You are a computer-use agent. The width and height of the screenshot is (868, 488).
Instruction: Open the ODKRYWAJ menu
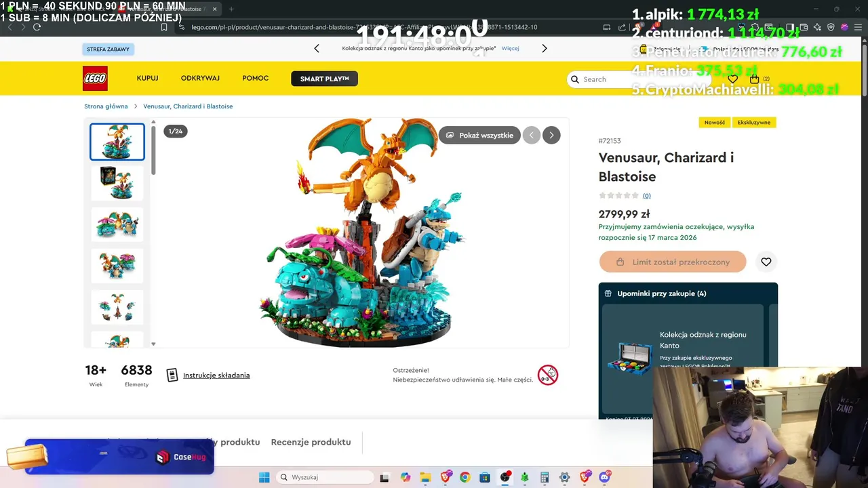(200, 79)
